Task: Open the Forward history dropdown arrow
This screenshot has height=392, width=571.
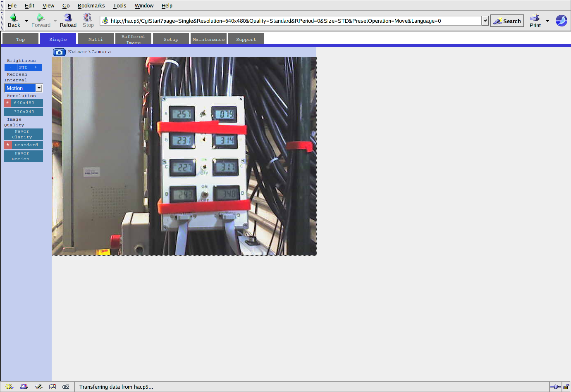Action: (x=55, y=21)
